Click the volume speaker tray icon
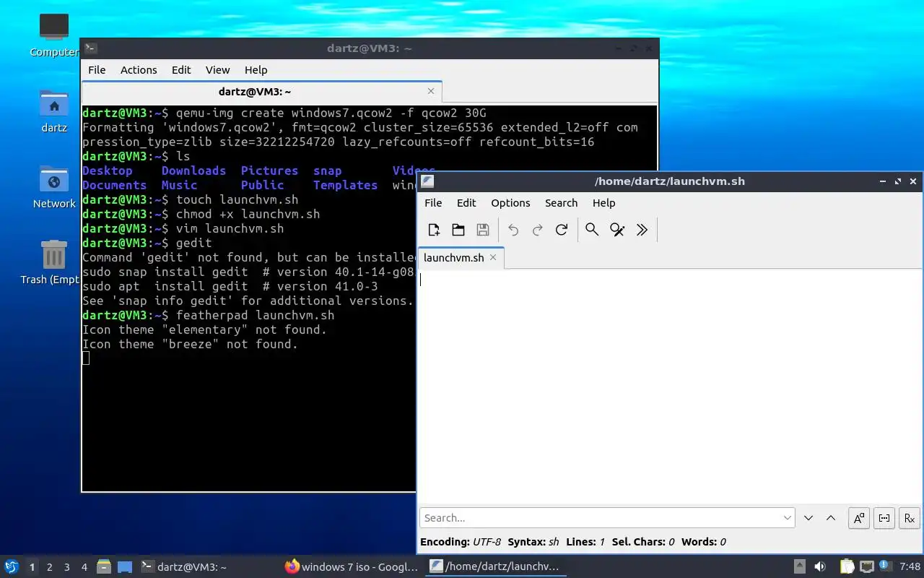The height and width of the screenshot is (578, 924). pos(820,567)
